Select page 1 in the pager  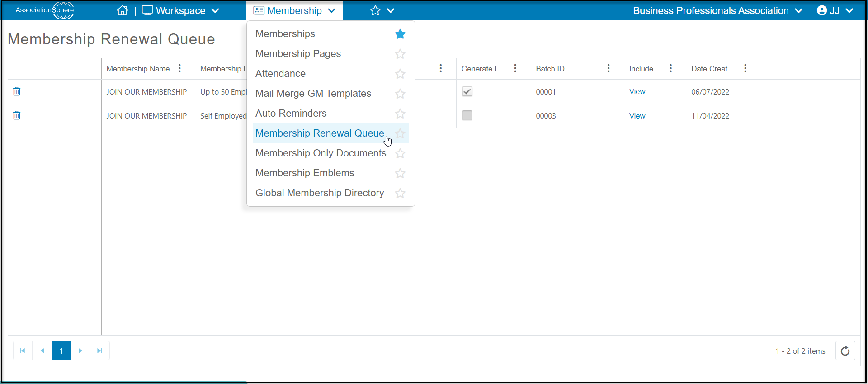tap(61, 351)
